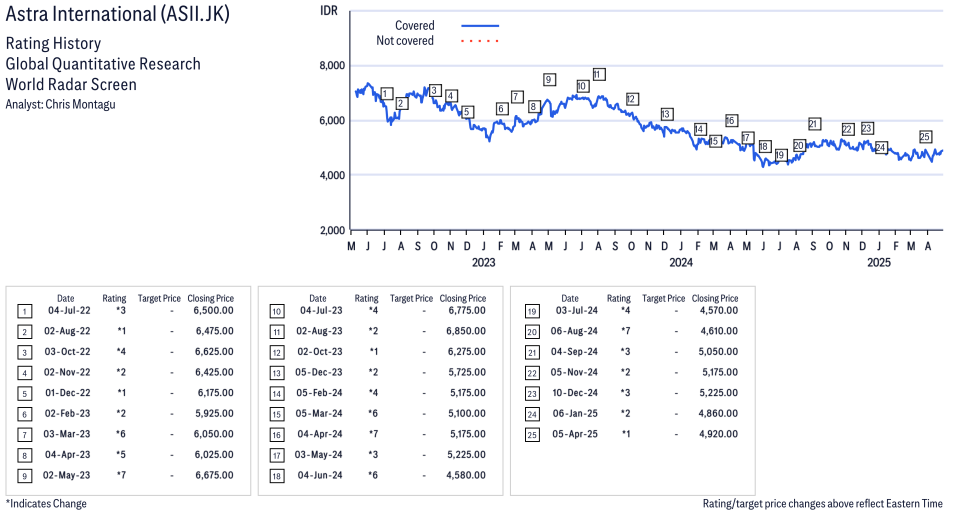The height and width of the screenshot is (510, 954).
Task: Click the 2025 year label on x-axis
Action: point(879,262)
